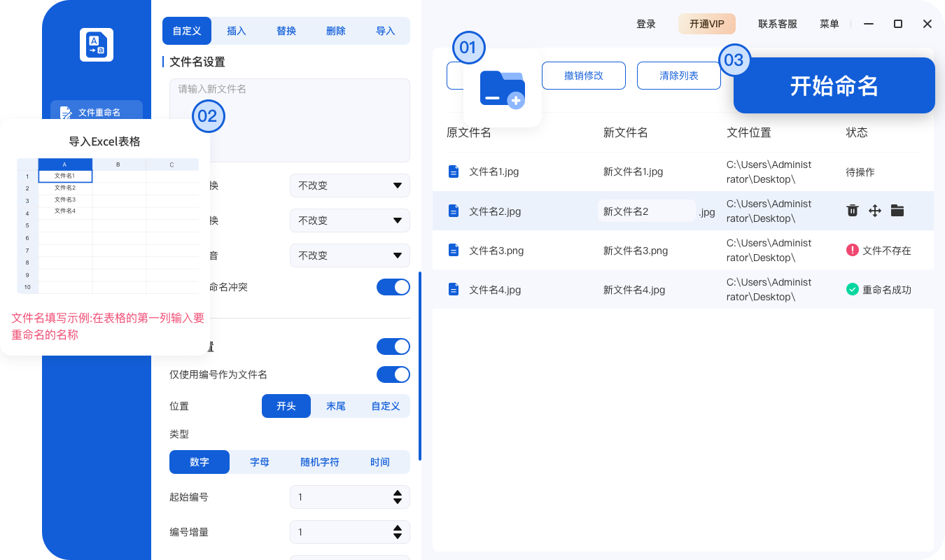Screen dimensions: 945x560
Task: Toggle the 命名冲突 avoidance switch
Action: point(393,286)
